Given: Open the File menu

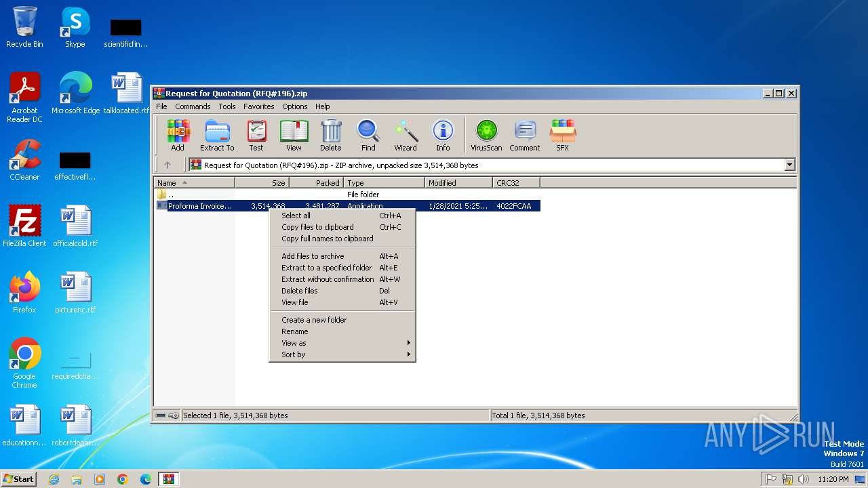Looking at the screenshot, I should [161, 106].
